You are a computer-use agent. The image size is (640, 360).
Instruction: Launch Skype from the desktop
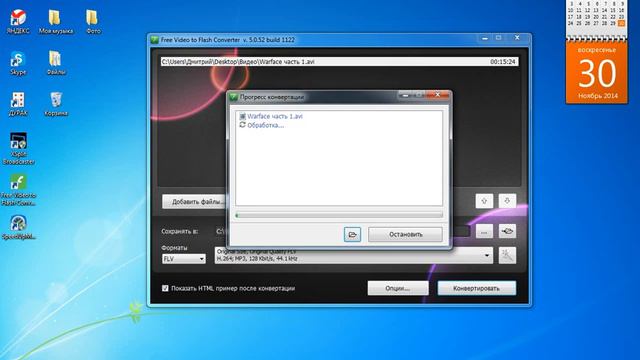[18, 63]
